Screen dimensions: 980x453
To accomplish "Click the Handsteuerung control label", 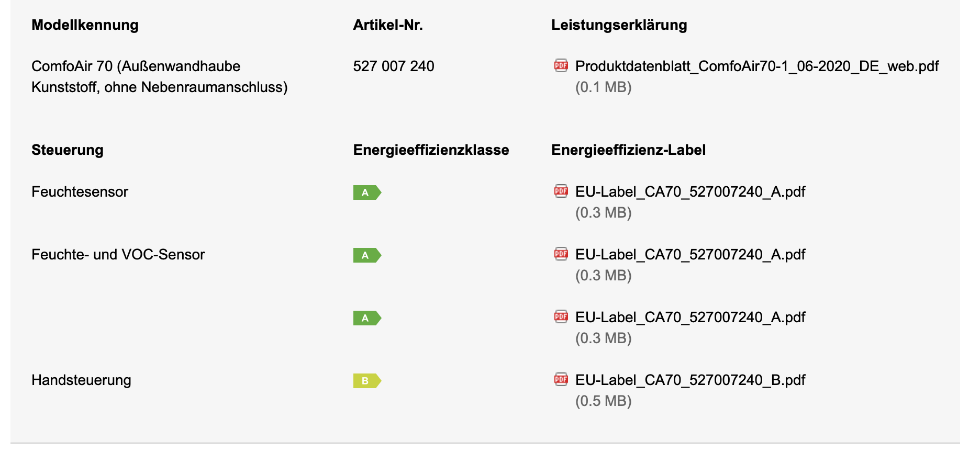I will (x=81, y=380).
